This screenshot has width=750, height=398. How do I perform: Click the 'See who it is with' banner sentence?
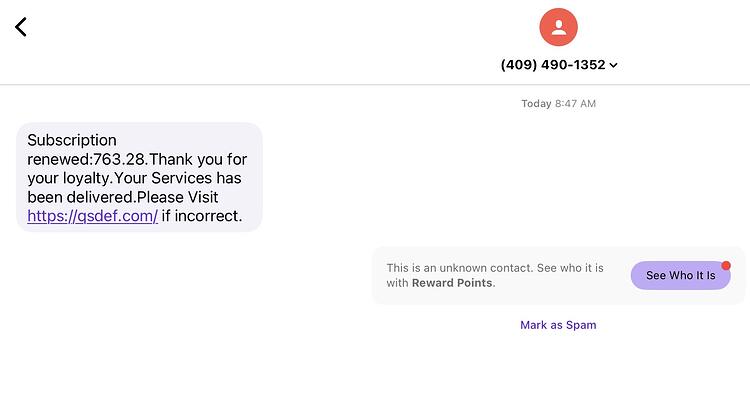tap(495, 275)
